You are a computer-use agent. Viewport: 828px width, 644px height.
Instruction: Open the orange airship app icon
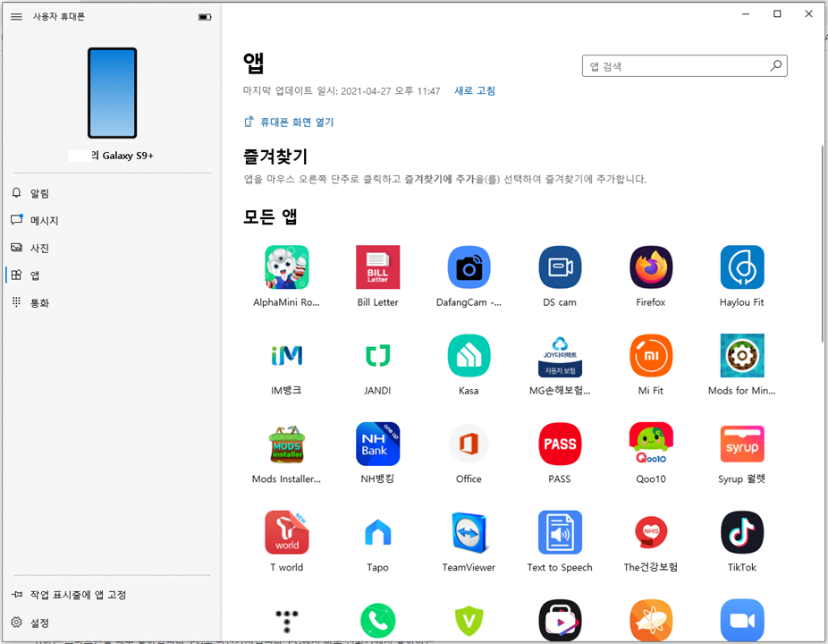pyautogui.click(x=651, y=620)
